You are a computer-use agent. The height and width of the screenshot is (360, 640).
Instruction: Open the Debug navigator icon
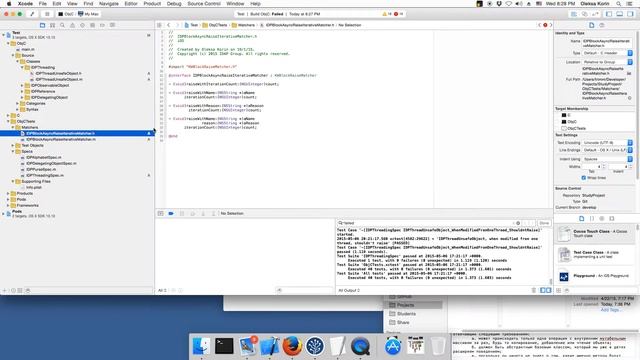pyautogui.click(x=92, y=25)
